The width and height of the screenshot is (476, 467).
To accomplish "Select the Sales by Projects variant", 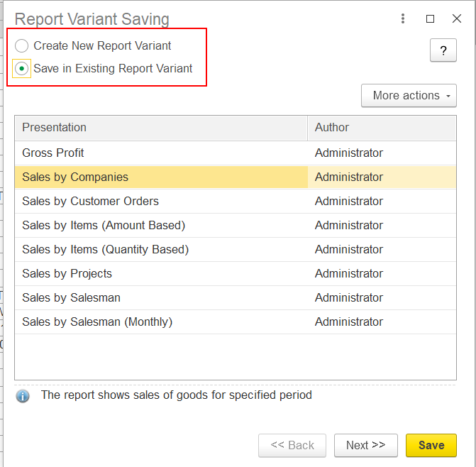I will pos(67,274).
